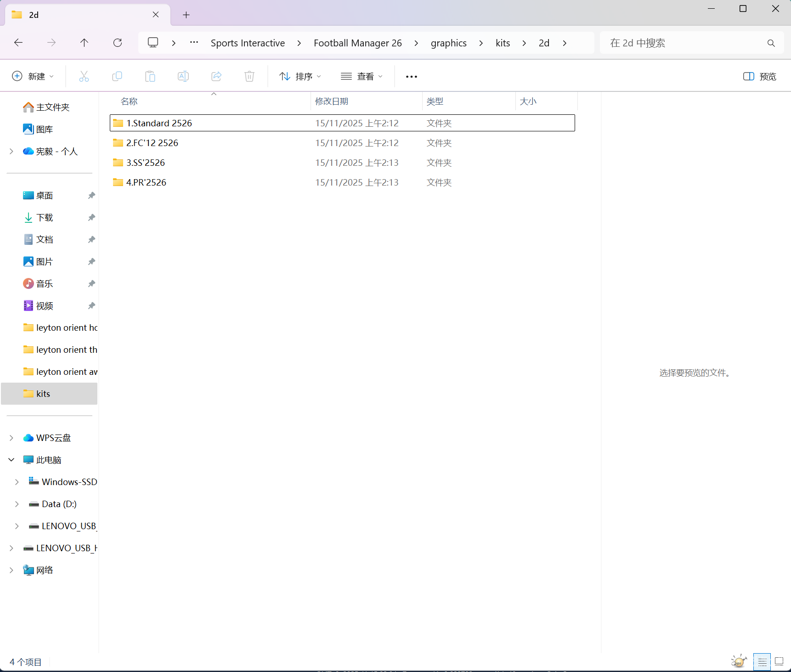Open the more options ellipsis menu
The width and height of the screenshot is (791, 672).
click(x=412, y=76)
